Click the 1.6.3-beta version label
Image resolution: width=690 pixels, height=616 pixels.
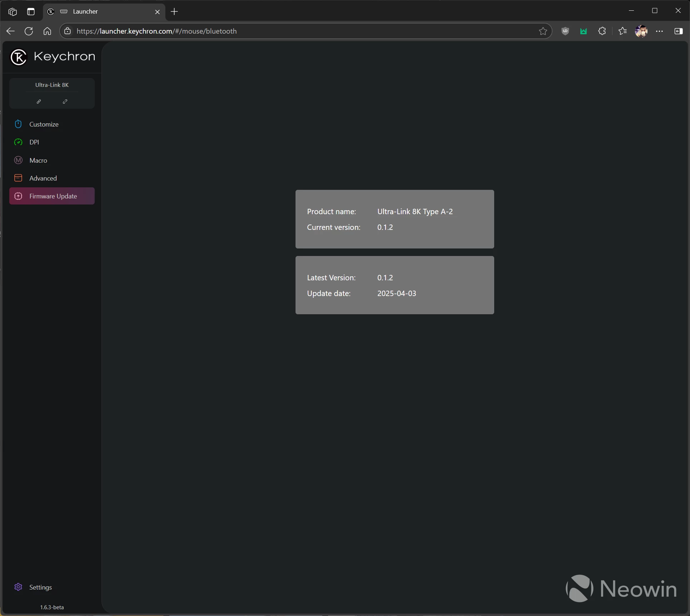pos(52,607)
